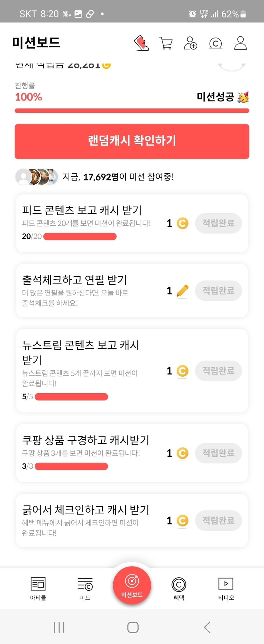The image size is (264, 644).
Task: Switch to the 피드 tab
Action: coord(85,588)
